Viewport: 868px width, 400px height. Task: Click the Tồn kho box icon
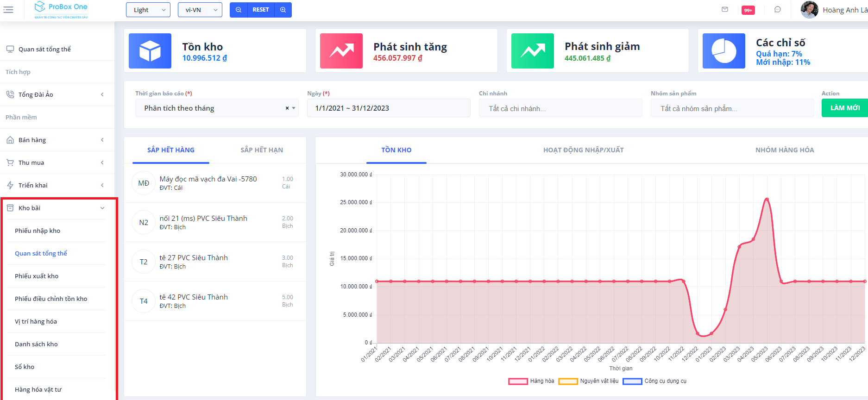[150, 51]
